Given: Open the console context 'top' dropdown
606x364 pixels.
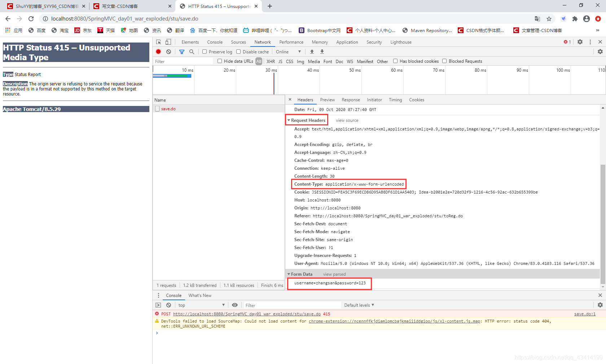Looking at the screenshot, I should [x=201, y=305].
